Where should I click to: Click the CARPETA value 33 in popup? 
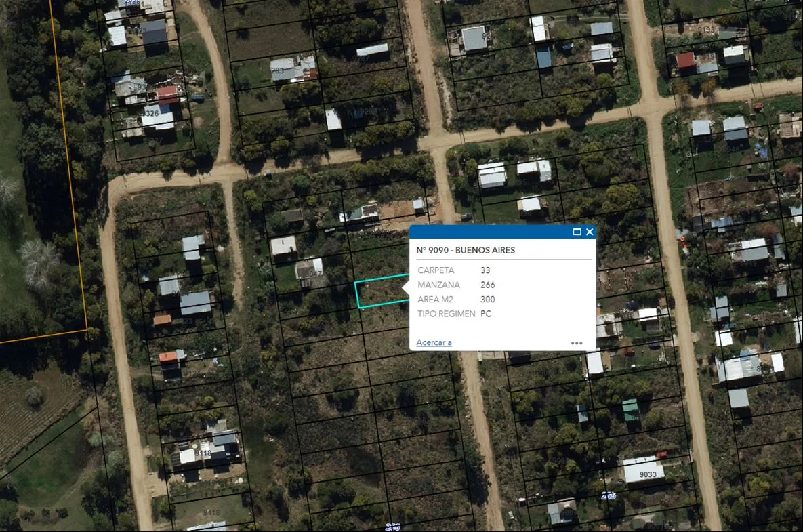(485, 270)
